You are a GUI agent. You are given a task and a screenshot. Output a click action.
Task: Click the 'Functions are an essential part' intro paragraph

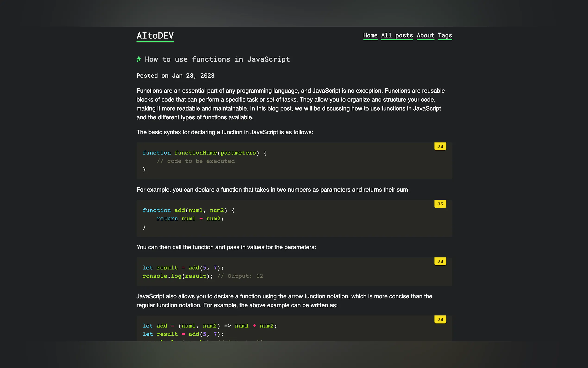pyautogui.click(x=290, y=104)
